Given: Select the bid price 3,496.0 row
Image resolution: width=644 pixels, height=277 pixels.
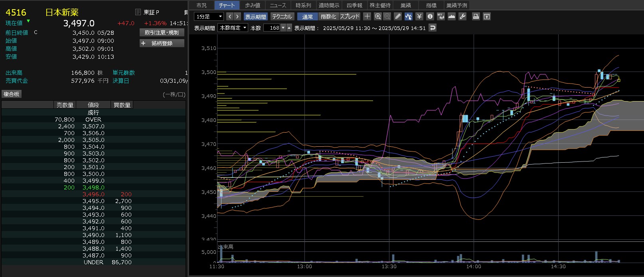Looking at the screenshot, I should click(x=93, y=194).
